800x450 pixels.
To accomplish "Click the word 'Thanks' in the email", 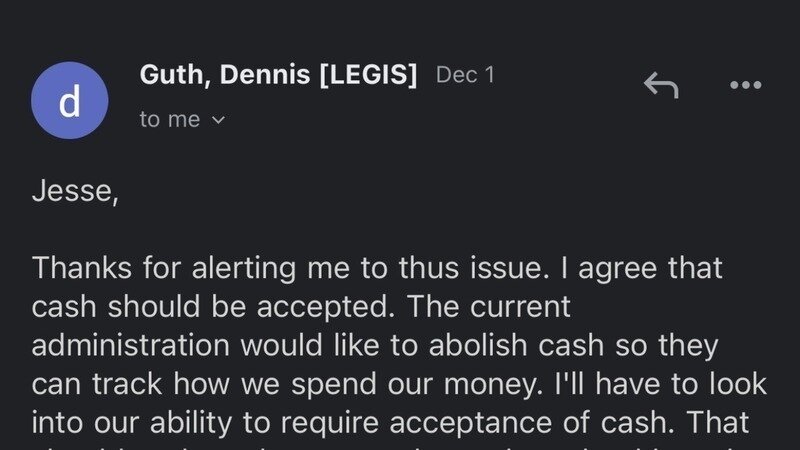I will (82, 267).
